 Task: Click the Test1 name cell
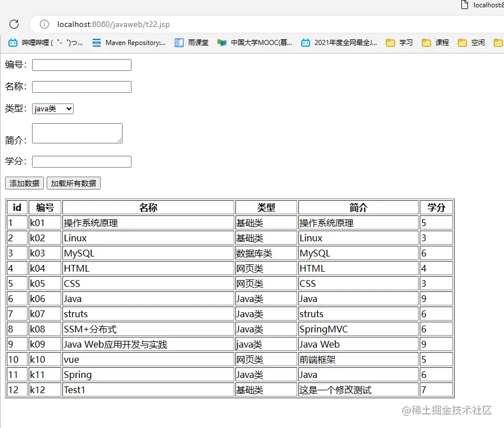click(148, 389)
